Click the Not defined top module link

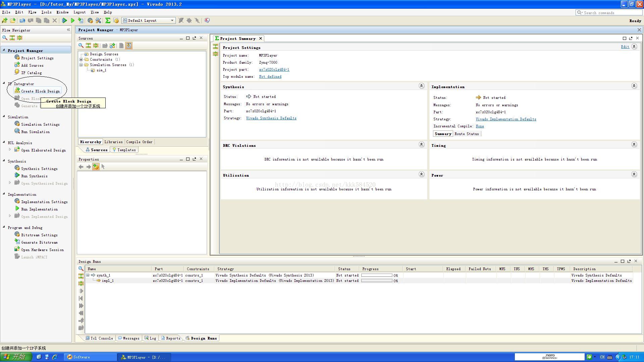[270, 77]
